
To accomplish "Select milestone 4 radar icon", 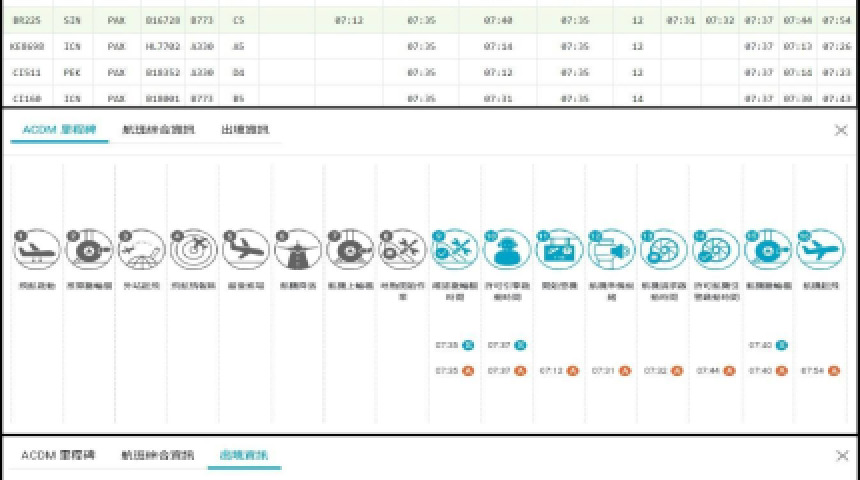I will click(193, 249).
